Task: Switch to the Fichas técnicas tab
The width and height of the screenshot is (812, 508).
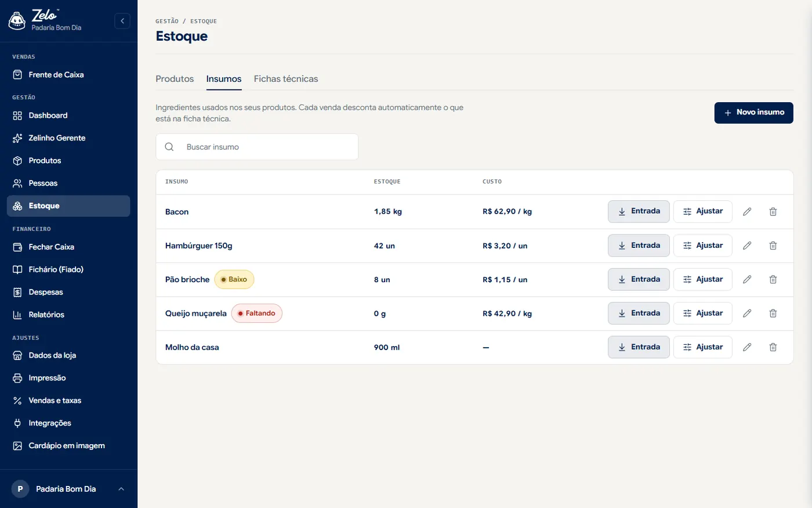Action: (x=286, y=79)
